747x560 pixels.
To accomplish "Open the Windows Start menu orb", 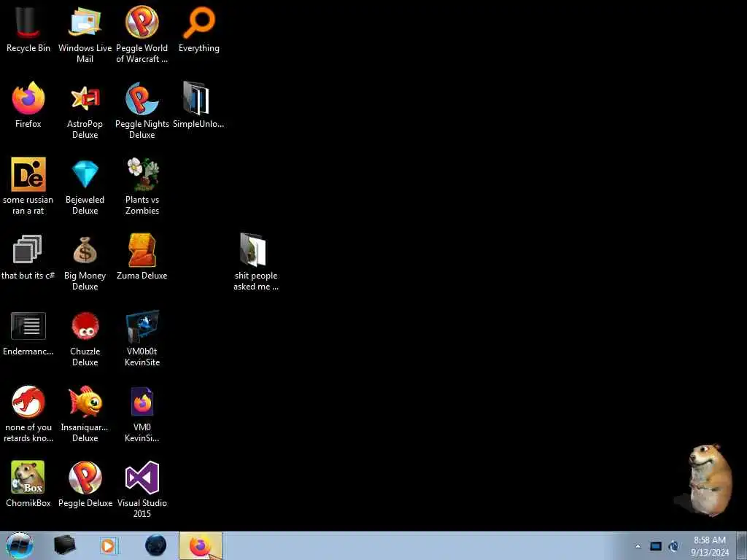I will click(19, 545).
